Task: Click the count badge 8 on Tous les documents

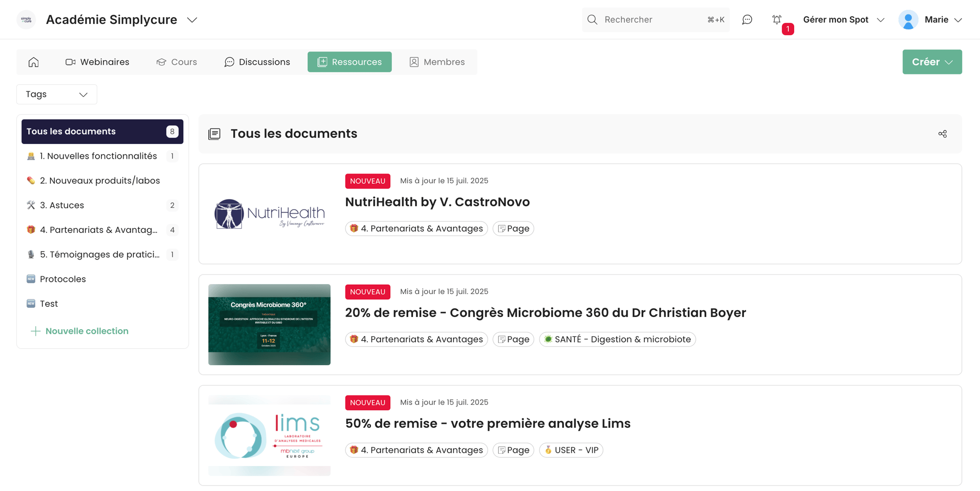Action: click(x=172, y=131)
